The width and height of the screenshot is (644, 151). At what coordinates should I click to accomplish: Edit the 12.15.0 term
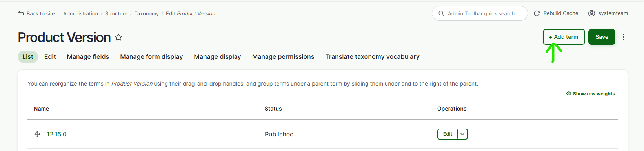click(x=448, y=134)
